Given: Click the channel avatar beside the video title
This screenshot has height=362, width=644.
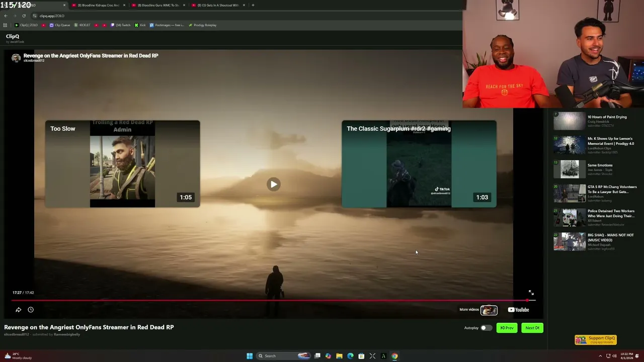Looking at the screenshot, I should click(16, 58).
